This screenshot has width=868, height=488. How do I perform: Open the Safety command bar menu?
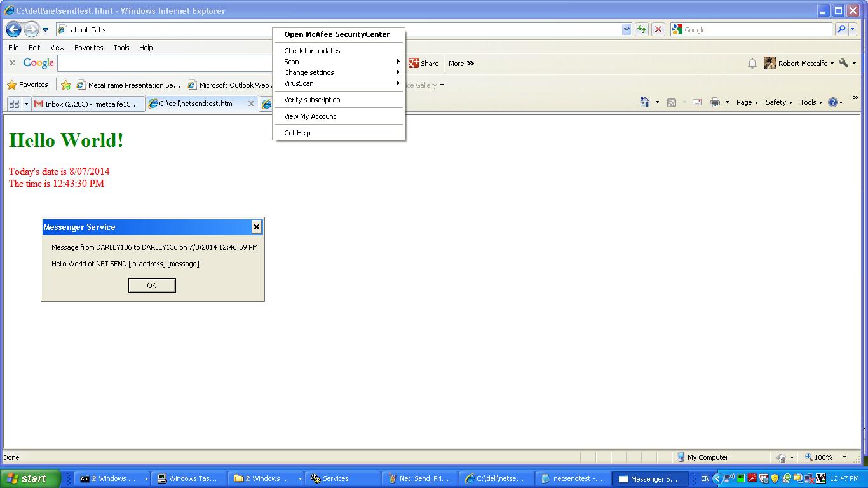[779, 102]
